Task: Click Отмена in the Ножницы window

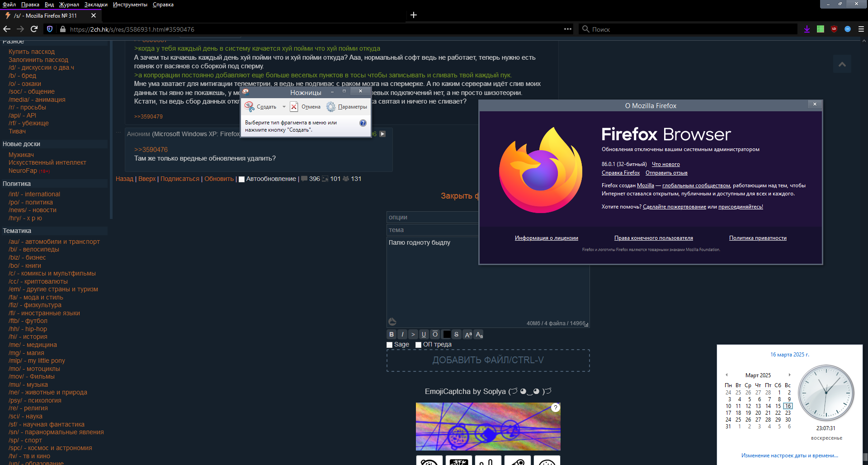Action: pos(305,107)
